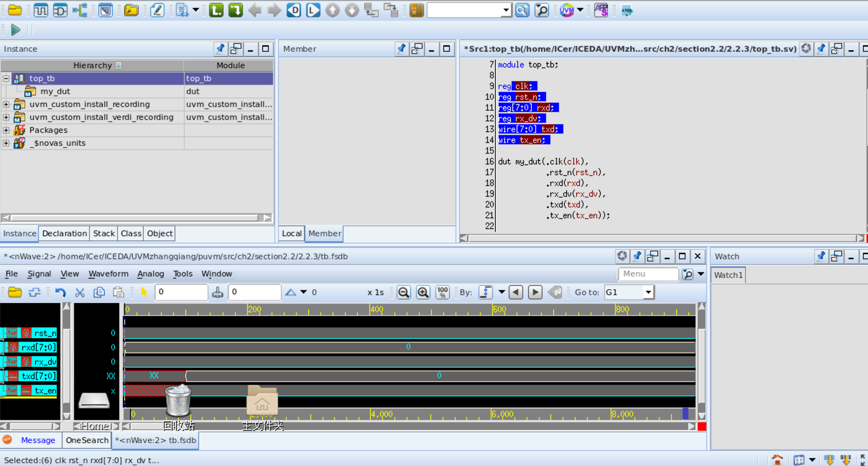Open new waveform window from main toolbar
This screenshot has height=466, width=868.
pos(41,10)
